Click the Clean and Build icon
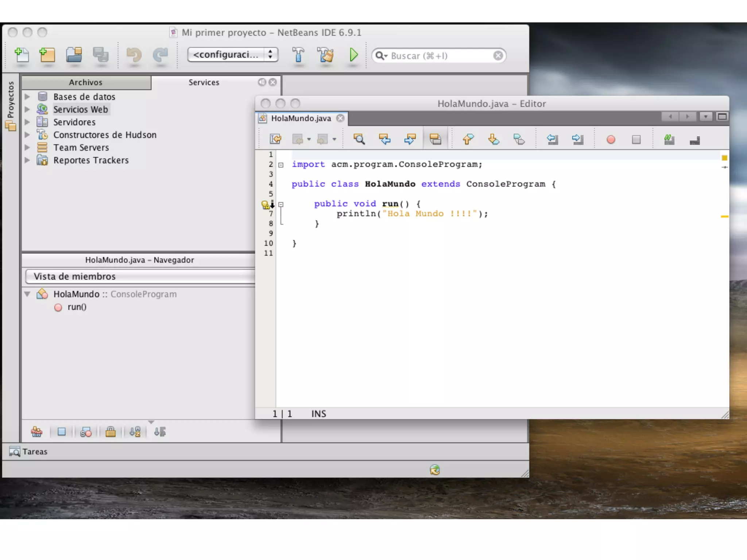Image resolution: width=747 pixels, height=560 pixels. 325,55
